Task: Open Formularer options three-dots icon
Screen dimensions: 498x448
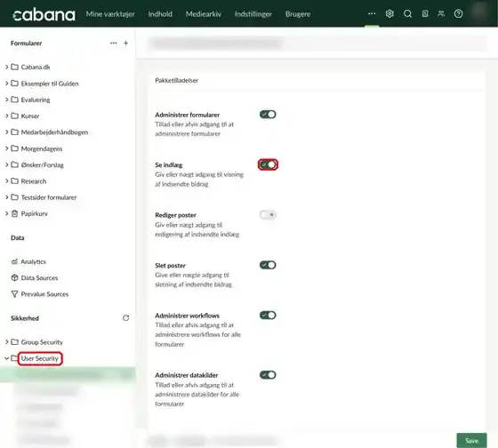Action: pos(114,43)
